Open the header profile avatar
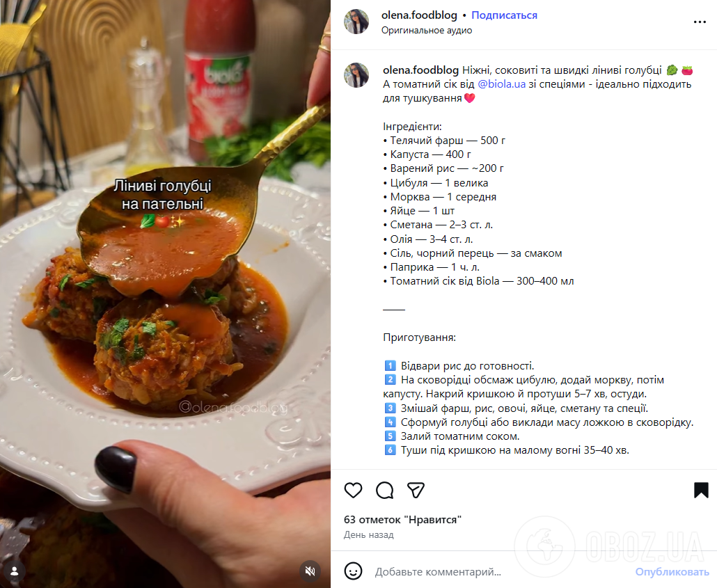 point(356,22)
